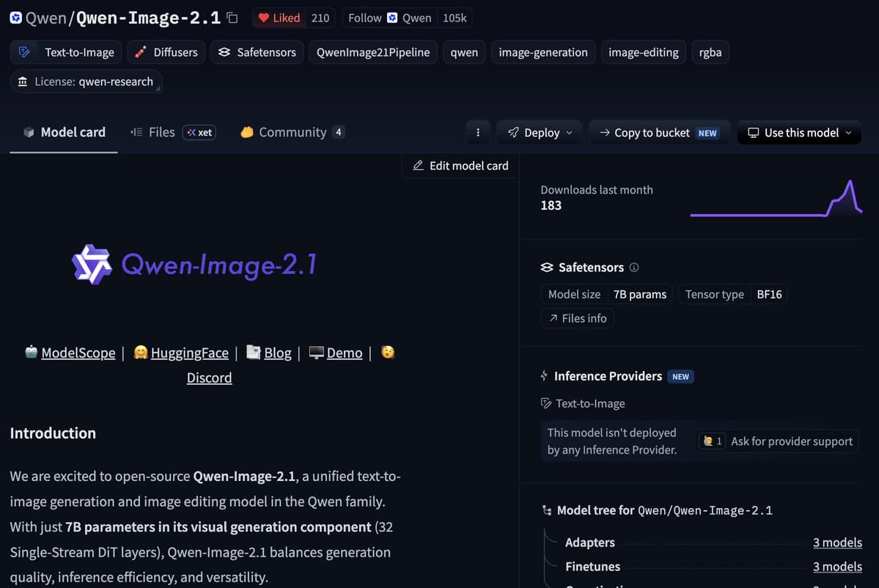Click the Introduction heading

coord(53,433)
